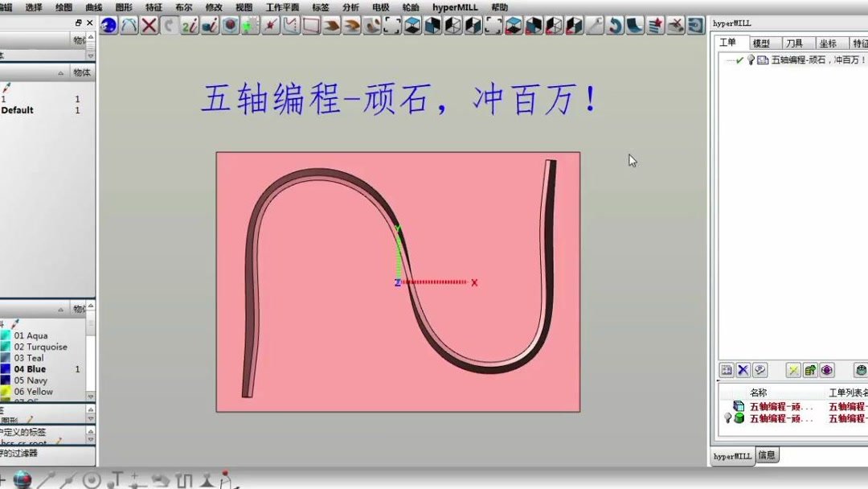Viewport: 868px width, 489px height.
Task: Switch to the 信息 tab at panel bottom
Action: (765, 454)
